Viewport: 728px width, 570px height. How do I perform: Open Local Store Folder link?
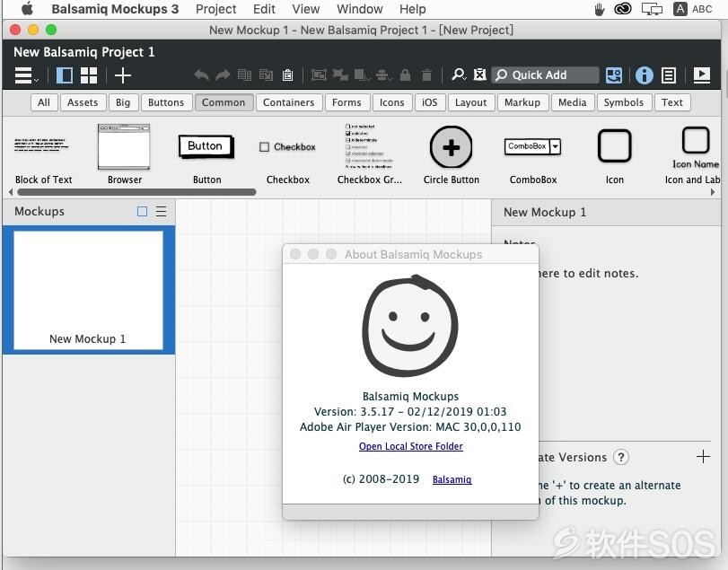tap(411, 446)
